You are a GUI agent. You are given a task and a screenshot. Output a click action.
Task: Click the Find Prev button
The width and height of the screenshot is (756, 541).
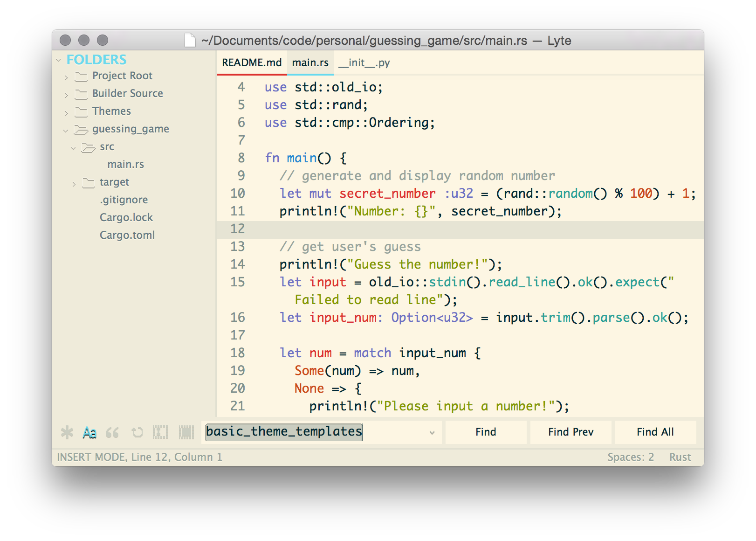tap(570, 432)
